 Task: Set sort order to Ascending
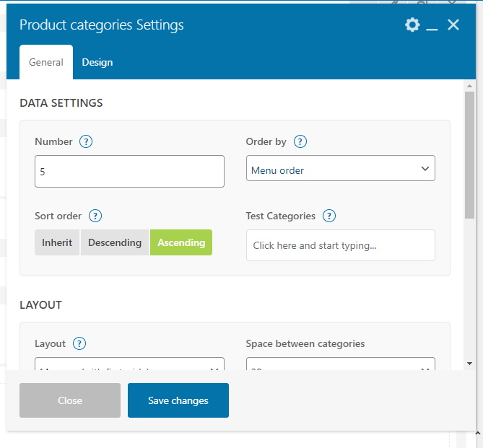tap(181, 242)
